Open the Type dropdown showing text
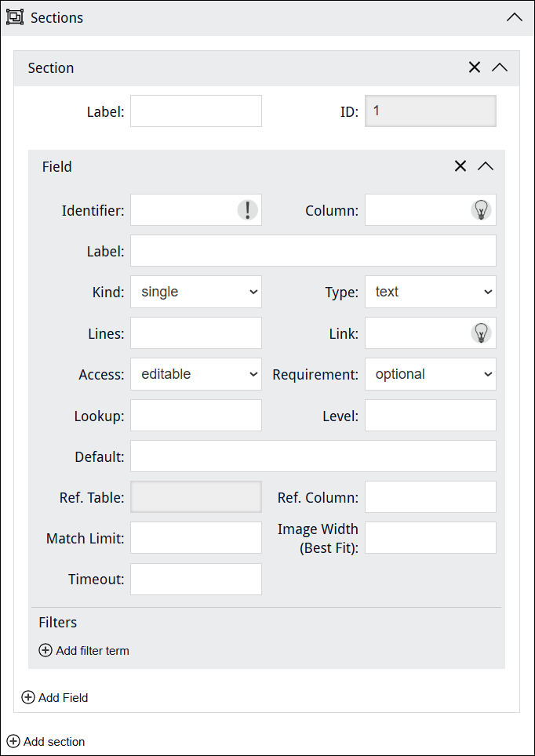Viewport: 535px width, 756px height. point(430,292)
